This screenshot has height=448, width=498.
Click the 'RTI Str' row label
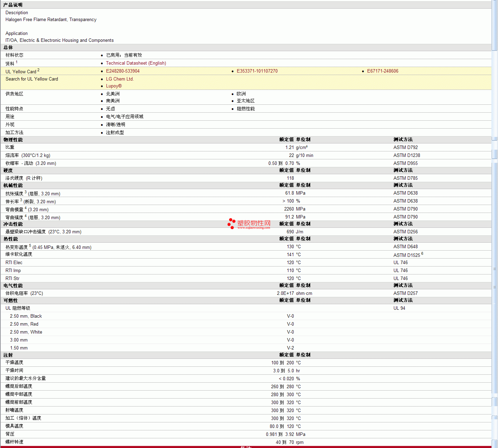[12, 279]
